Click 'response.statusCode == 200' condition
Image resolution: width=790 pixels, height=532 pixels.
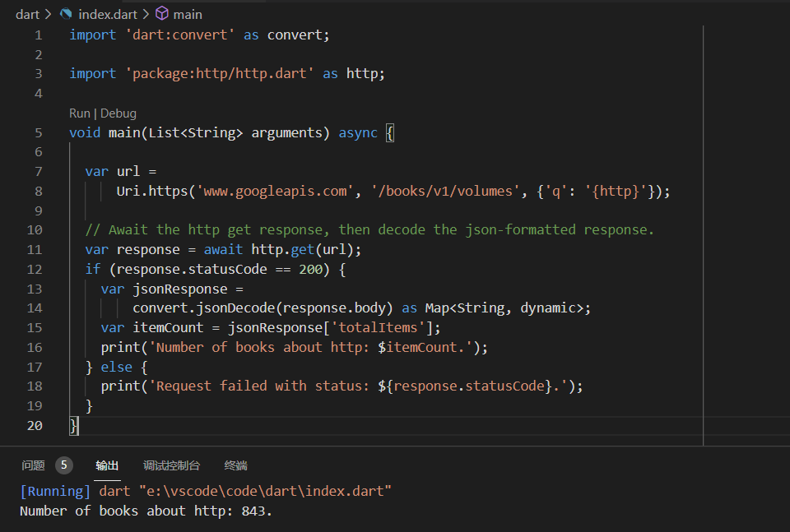pyautogui.click(x=219, y=269)
